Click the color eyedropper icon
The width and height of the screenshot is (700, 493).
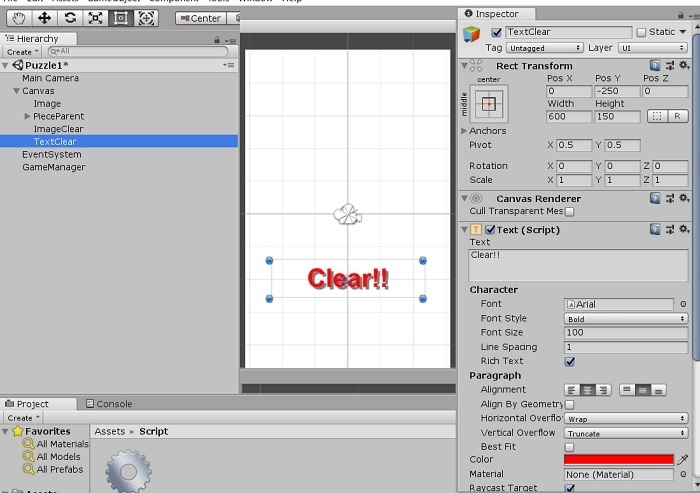point(683,460)
